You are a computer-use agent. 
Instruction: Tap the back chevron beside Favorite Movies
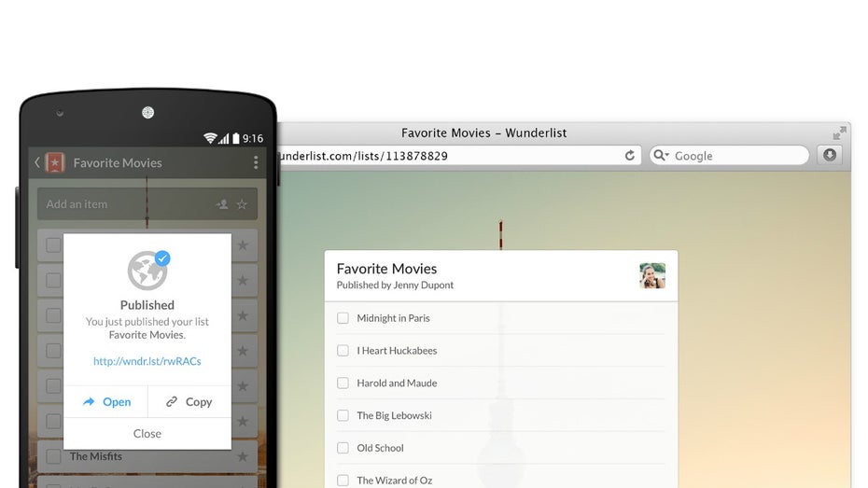(x=37, y=162)
